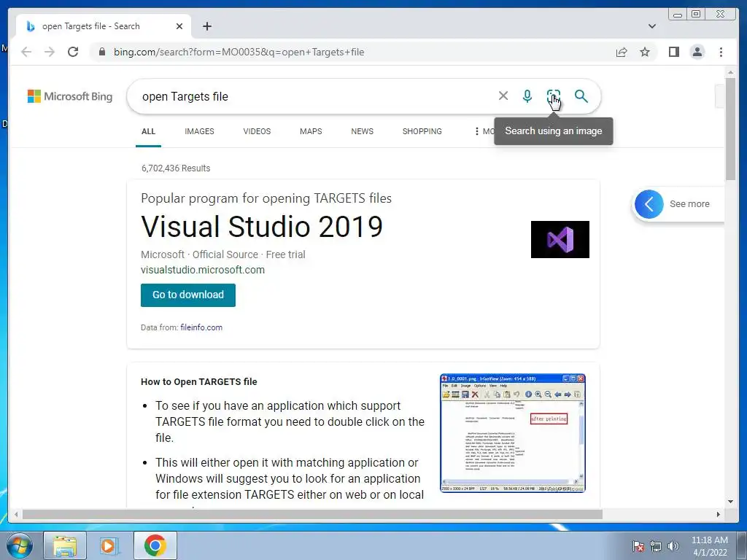Switch to the VIDEOS tab
The height and width of the screenshot is (560, 747).
click(x=257, y=131)
